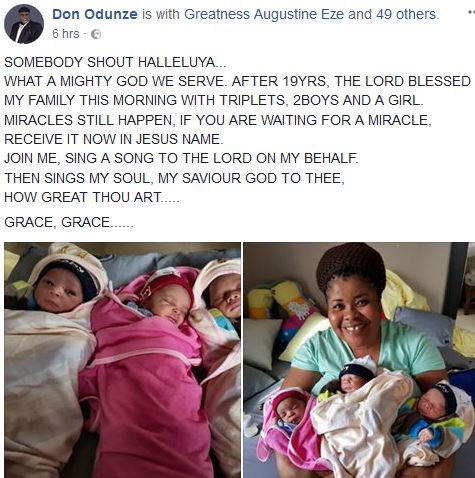Click the globe public privacy icon
This screenshot has width=475, height=478.
(x=96, y=34)
